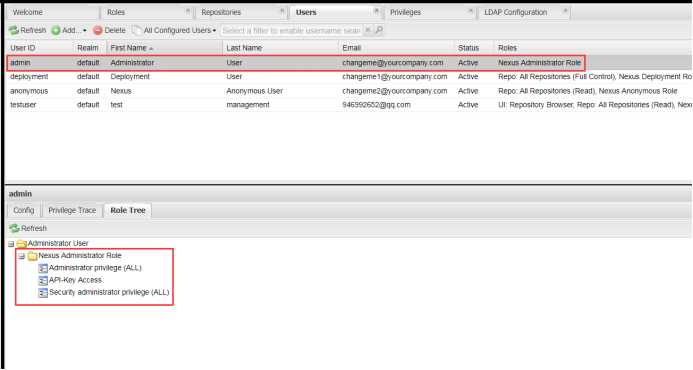Screen dimensions: 693x370
Task: Switch to the Repositories tab
Action: click(x=221, y=12)
